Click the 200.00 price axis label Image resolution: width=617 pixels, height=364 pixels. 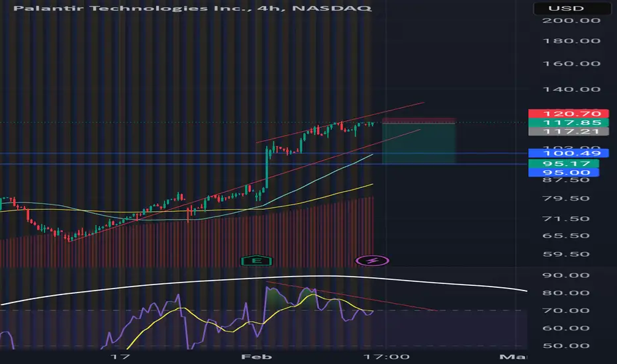pos(571,21)
